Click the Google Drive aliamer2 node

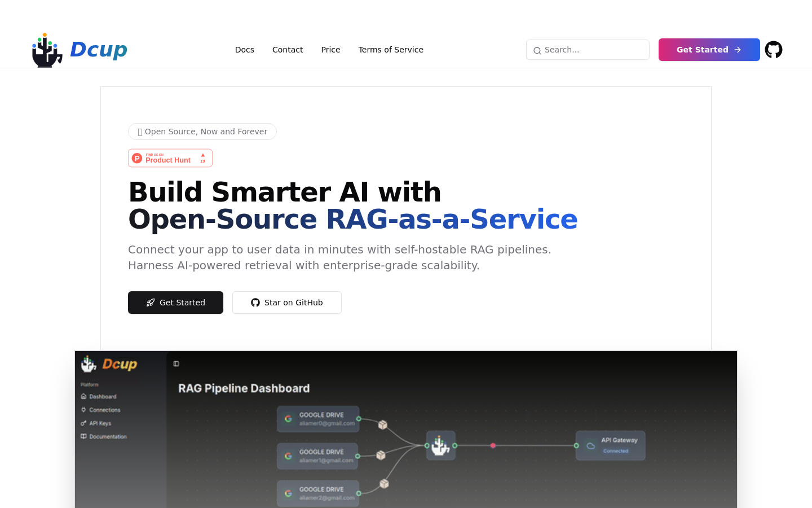pyautogui.click(x=318, y=493)
